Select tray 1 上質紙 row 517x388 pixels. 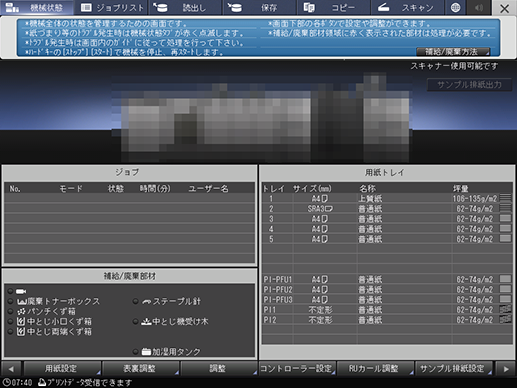(x=387, y=199)
